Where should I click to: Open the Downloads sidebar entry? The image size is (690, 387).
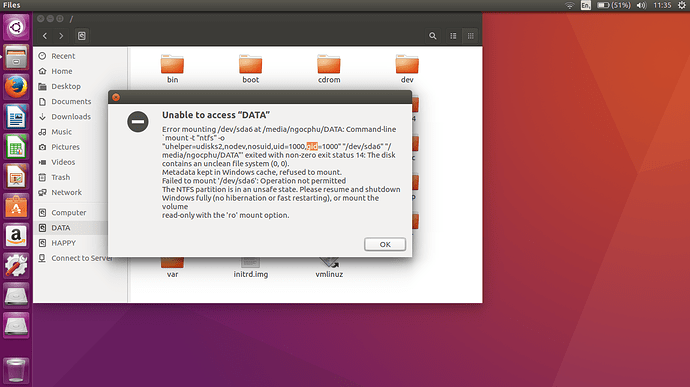click(70, 117)
